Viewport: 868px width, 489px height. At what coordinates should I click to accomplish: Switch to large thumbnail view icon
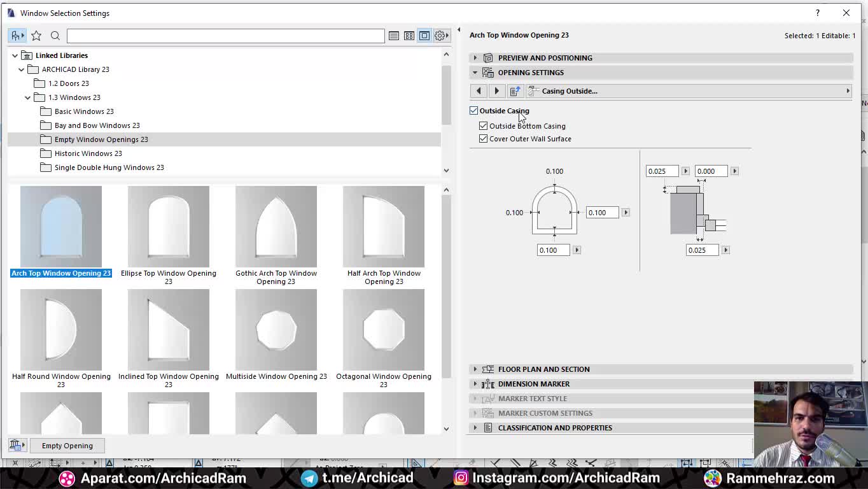tap(424, 36)
